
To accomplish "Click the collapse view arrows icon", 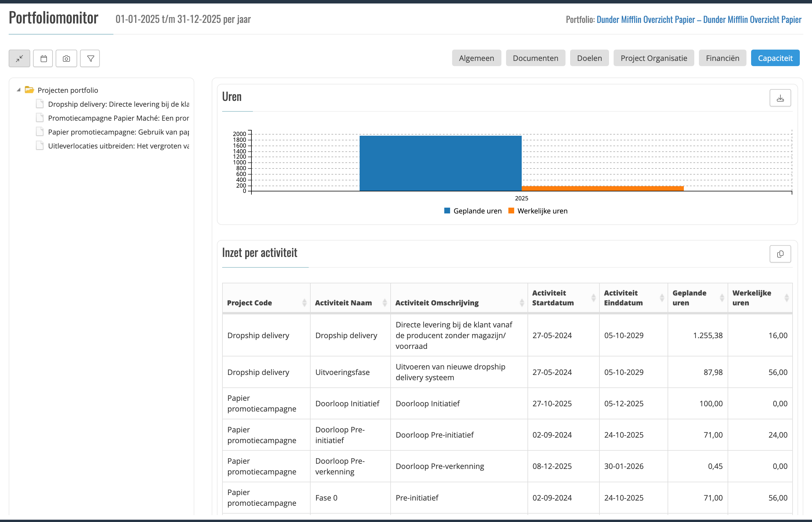I will 19,58.
